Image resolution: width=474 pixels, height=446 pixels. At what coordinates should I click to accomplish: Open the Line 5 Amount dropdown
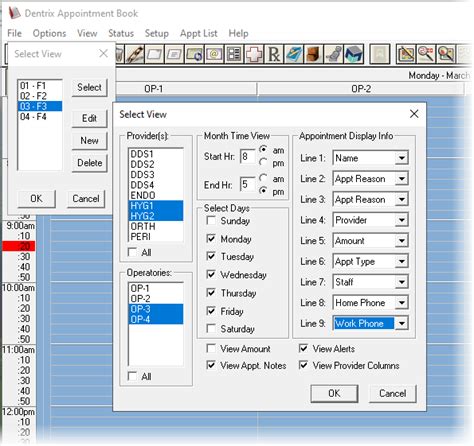(x=402, y=241)
